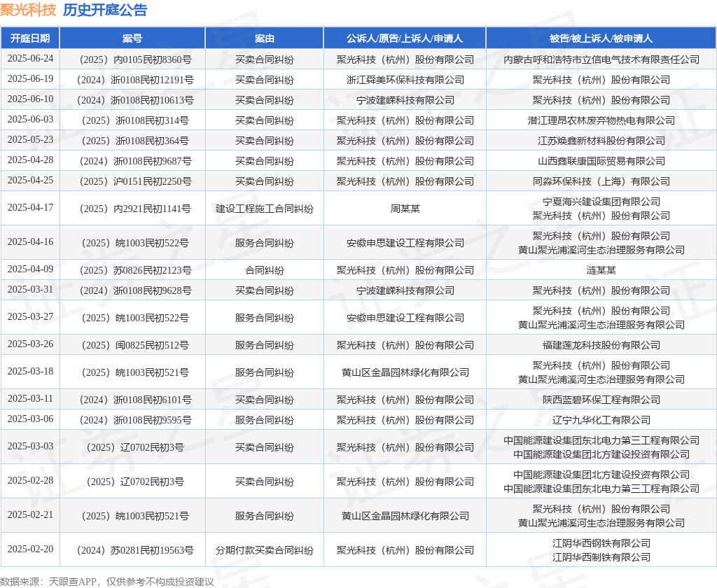Click defendant 潜江理昂农林废弃物热电有限公司
Screen dimensions: 717x588
click(x=601, y=120)
